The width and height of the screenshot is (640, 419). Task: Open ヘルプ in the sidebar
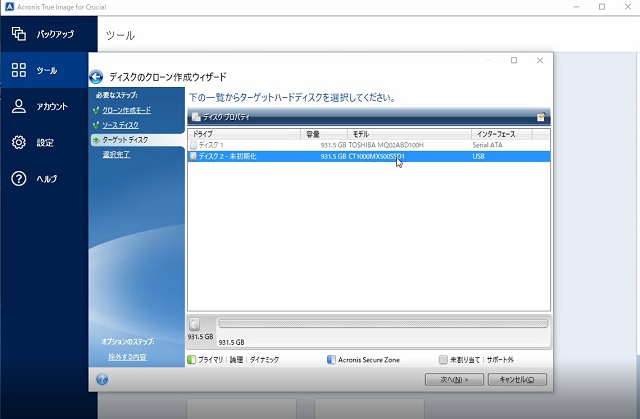(44, 178)
